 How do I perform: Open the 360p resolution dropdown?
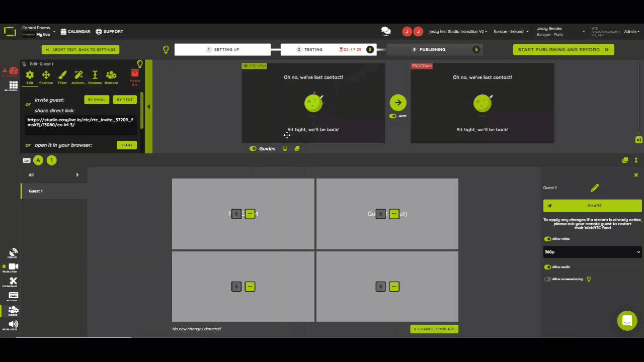click(592, 252)
